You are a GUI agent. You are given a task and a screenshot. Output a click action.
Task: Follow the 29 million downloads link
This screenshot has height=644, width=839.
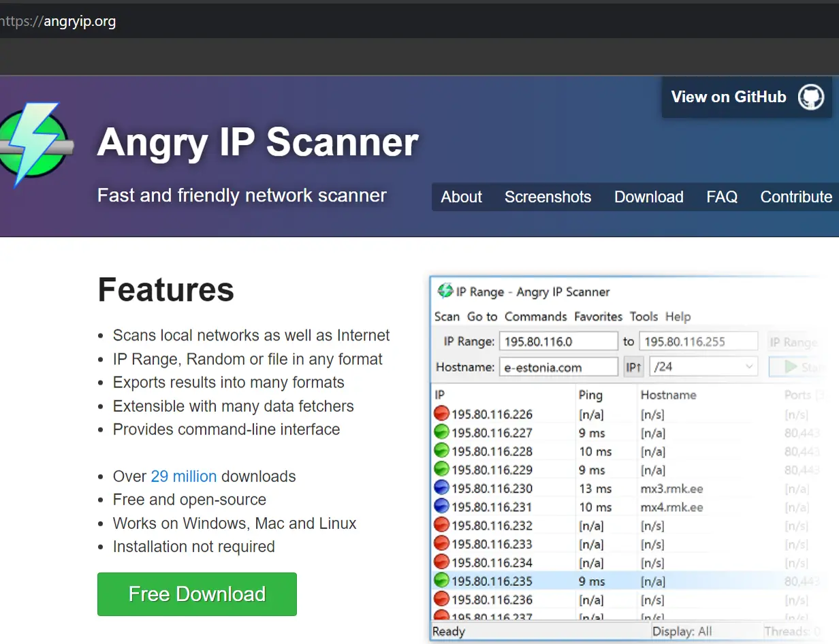(x=183, y=477)
